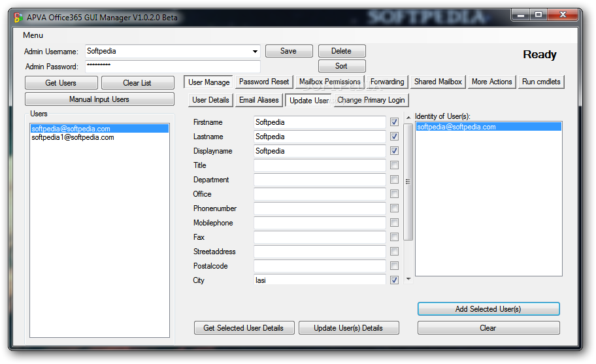Select softpedia@softpedia.com in Identity of User(s) list
This screenshot has height=364, width=596.
point(488,127)
